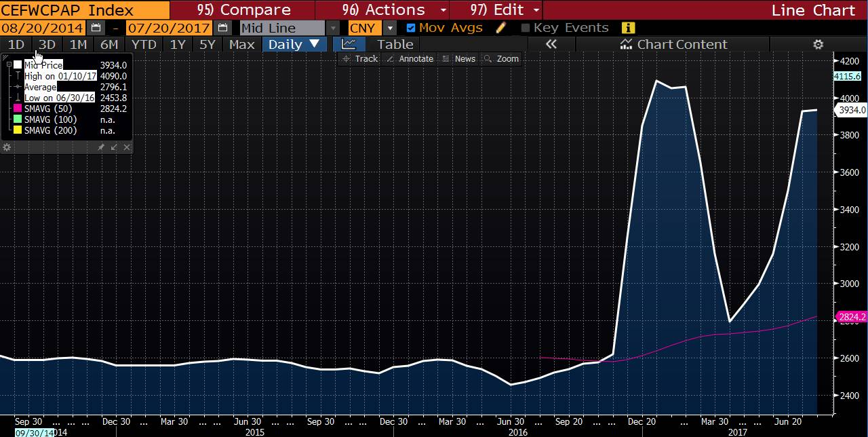This screenshot has height=437, width=868.
Task: Click the 3934.0 last price label
Action: click(x=852, y=110)
